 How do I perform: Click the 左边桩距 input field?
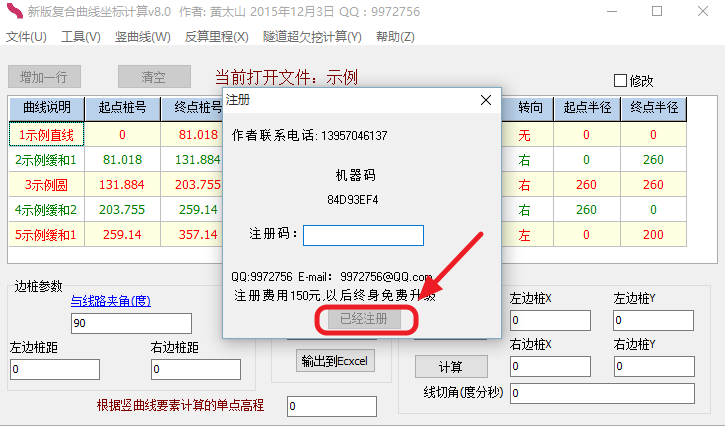55,370
